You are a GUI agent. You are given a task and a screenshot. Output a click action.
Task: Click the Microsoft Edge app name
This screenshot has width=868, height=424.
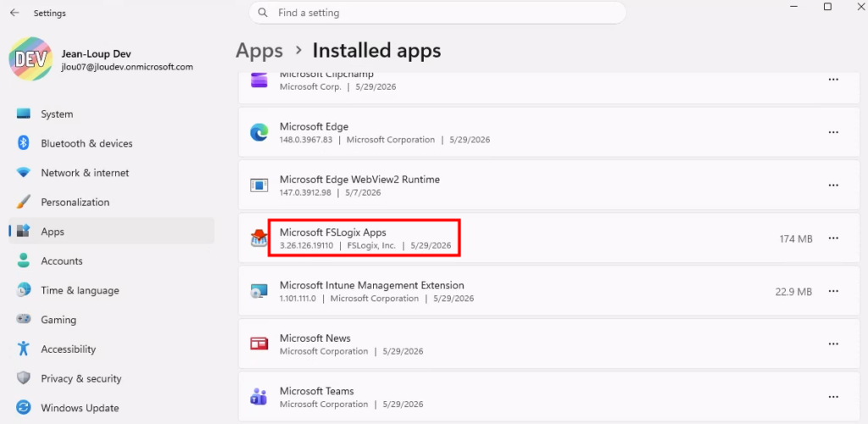click(x=314, y=126)
